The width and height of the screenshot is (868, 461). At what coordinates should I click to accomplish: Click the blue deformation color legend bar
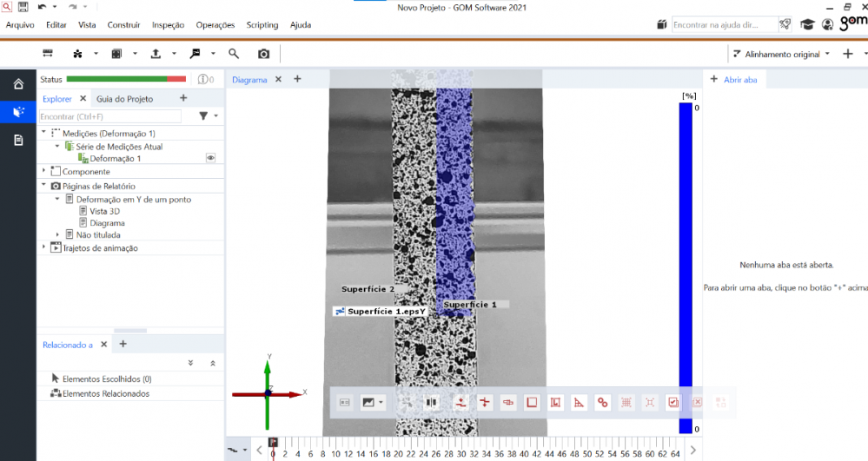[686, 260]
